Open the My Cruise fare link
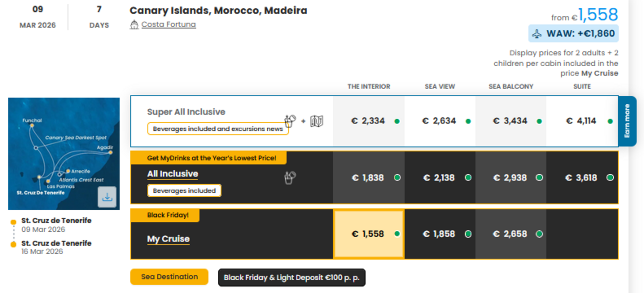This screenshot has width=644, height=293. pos(168,239)
